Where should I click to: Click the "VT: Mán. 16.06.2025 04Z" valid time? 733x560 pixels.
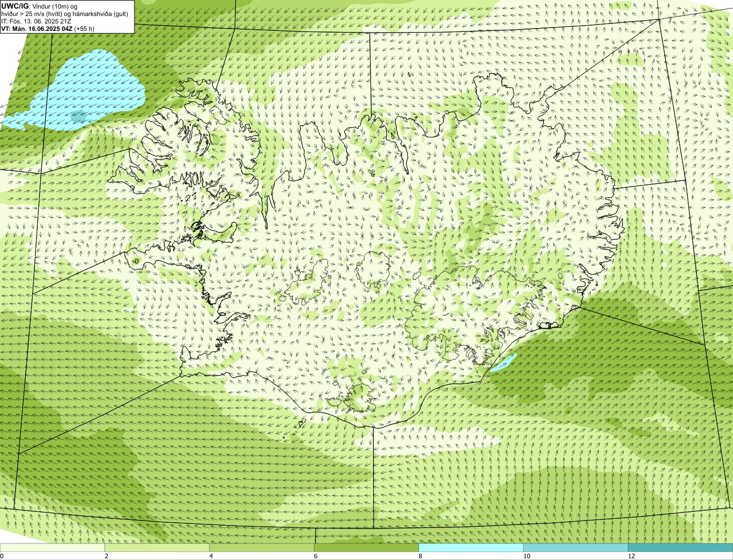tap(37, 29)
